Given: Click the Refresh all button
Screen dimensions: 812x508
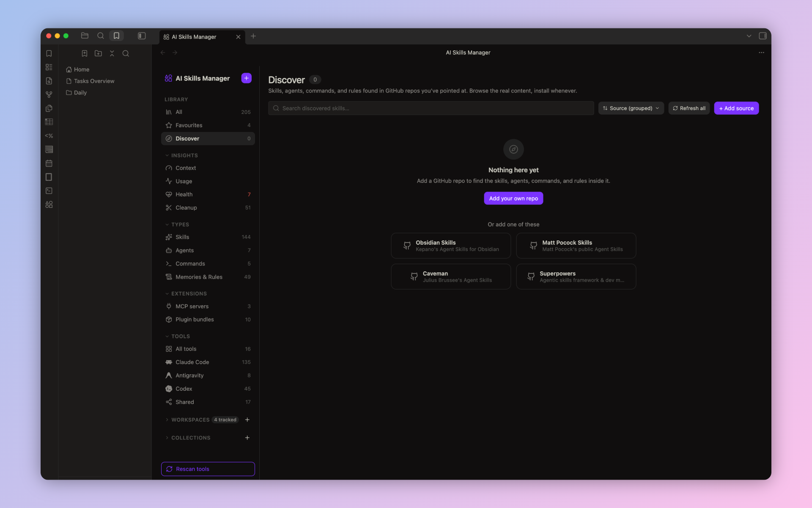Looking at the screenshot, I should [x=689, y=108].
